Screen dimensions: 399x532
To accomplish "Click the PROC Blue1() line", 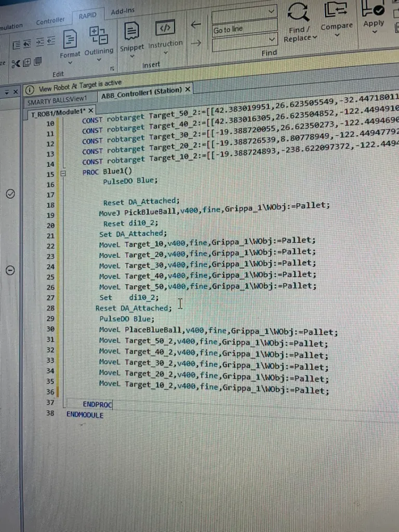I will coord(107,171).
